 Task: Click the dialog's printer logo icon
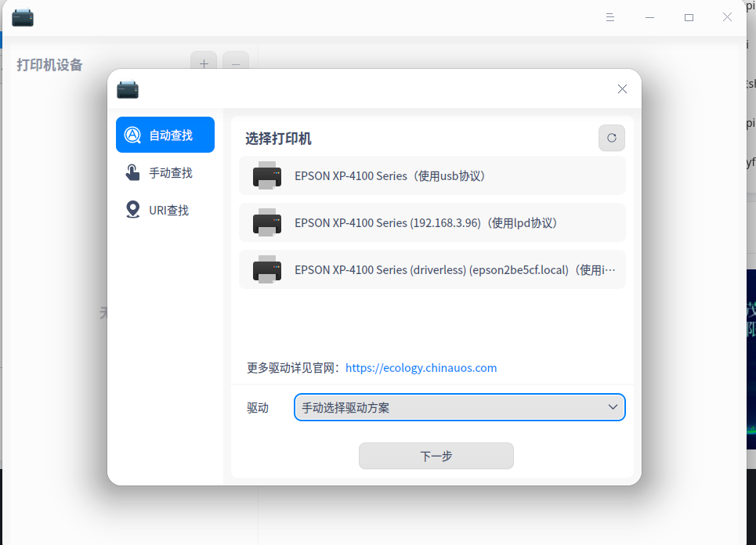pyautogui.click(x=128, y=89)
